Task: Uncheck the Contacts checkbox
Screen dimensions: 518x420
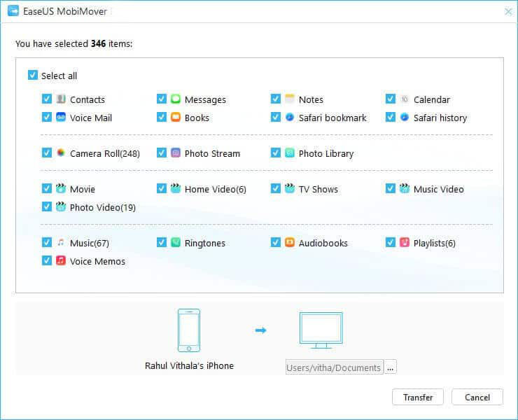Action: [47, 99]
